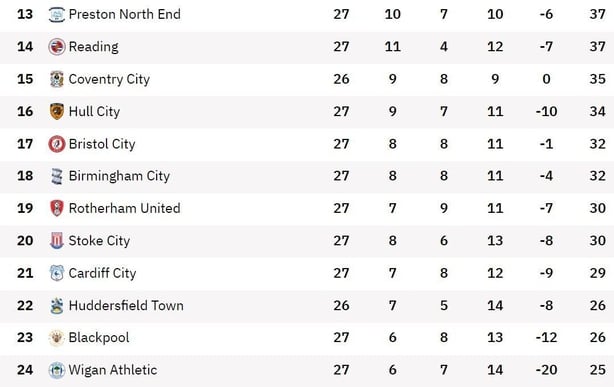Click the Hull City tiger crest

57,112
